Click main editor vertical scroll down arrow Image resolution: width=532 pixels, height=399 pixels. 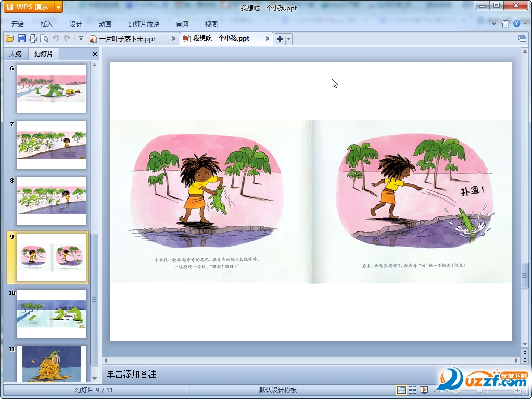[525, 344]
